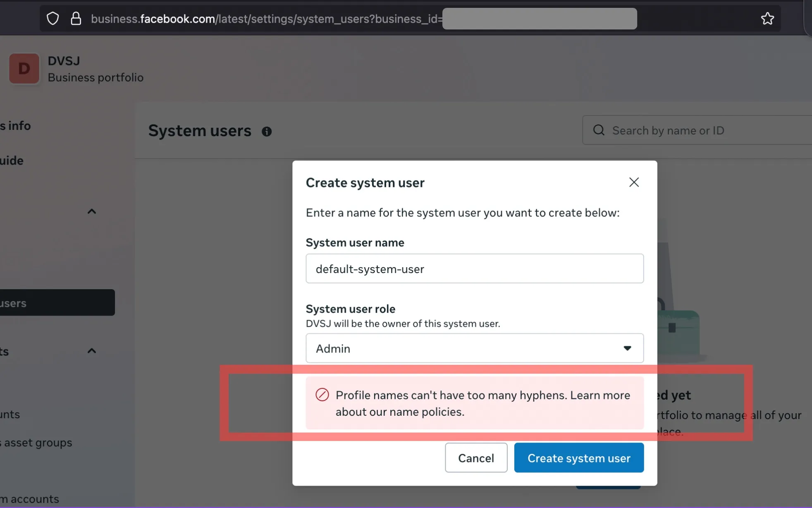Click the DVSJ business portfolio avatar
Viewport: 812px width, 508px height.
pyautogui.click(x=24, y=69)
